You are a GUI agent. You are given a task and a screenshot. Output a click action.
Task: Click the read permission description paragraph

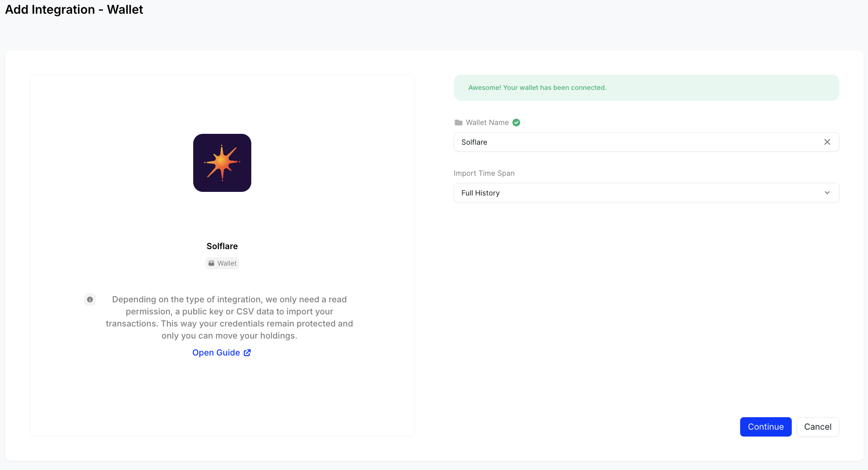pos(229,318)
